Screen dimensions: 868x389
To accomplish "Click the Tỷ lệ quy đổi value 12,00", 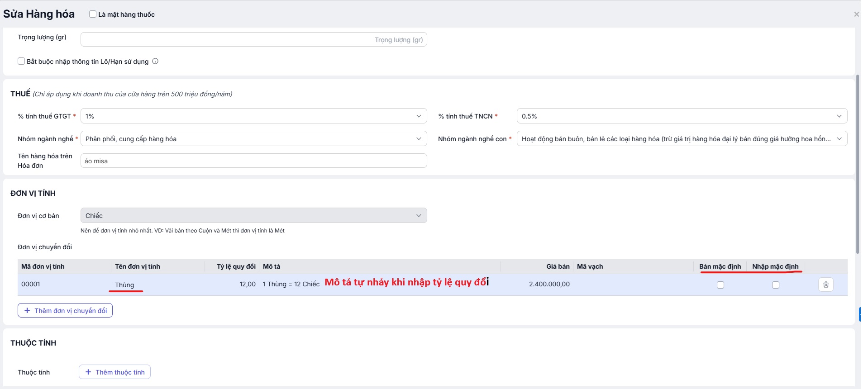I will 247,285.
